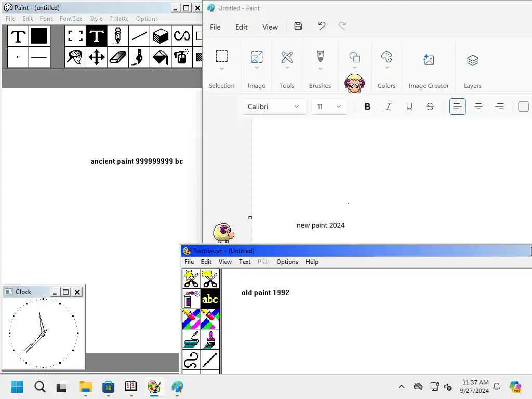Open the Shapes group icon in new Paint
This screenshot has height=399, width=532.
click(354, 57)
